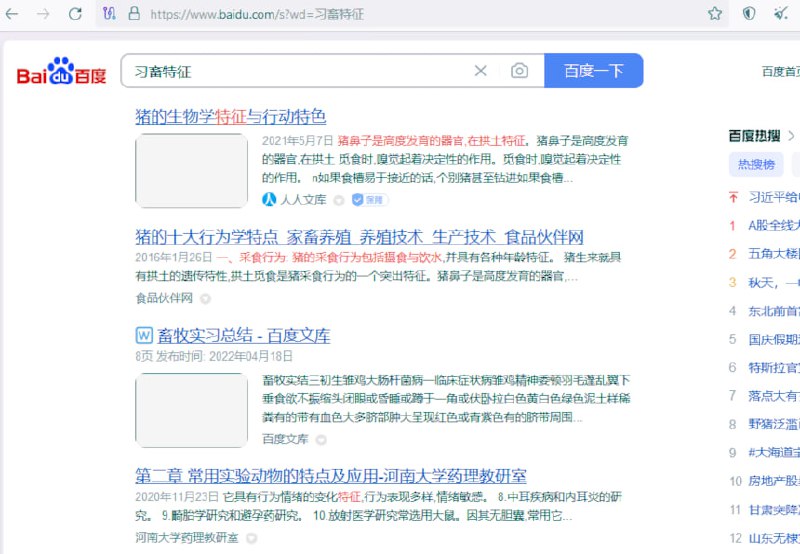Open the pinned hot search starting 习近平
The height and width of the screenshot is (554, 800).
(x=774, y=197)
